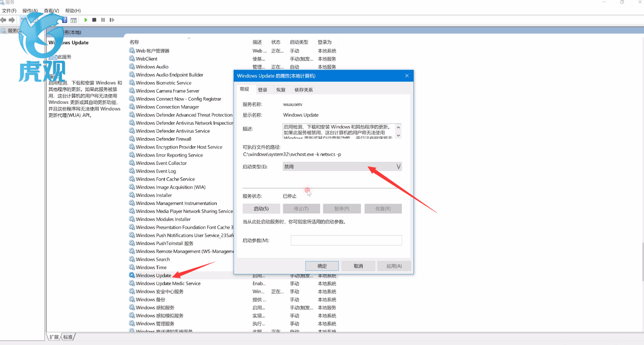Switch to the 登录 tab in properties dialog
The height and width of the screenshot is (345, 644).
[x=263, y=90]
